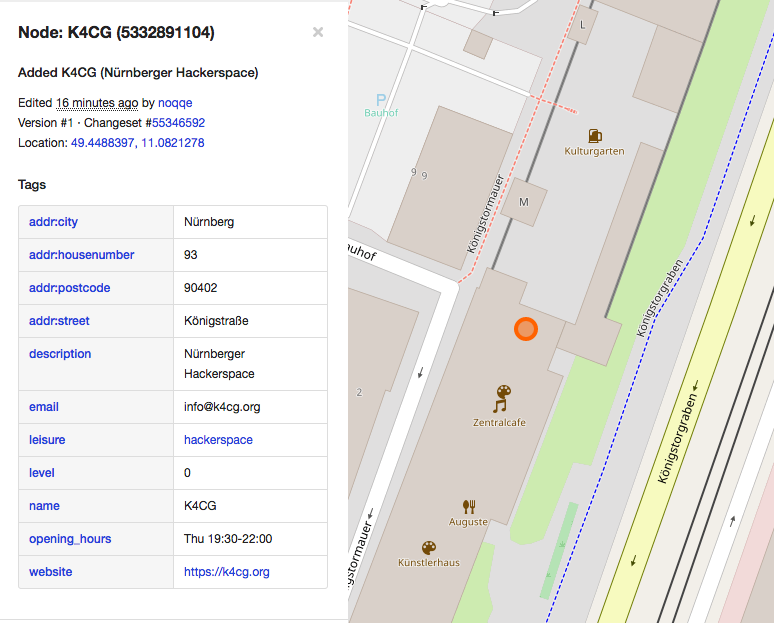This screenshot has width=774, height=623.
Task: Open changeset 55346592
Action: (178, 123)
